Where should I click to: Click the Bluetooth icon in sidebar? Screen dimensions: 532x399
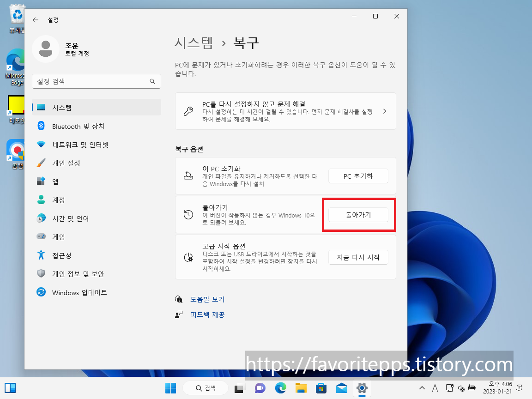(41, 126)
